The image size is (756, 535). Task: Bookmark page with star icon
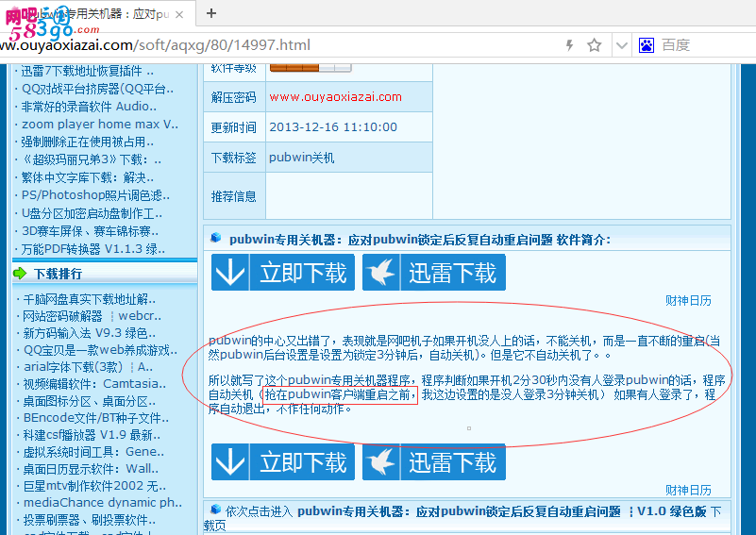tap(594, 45)
